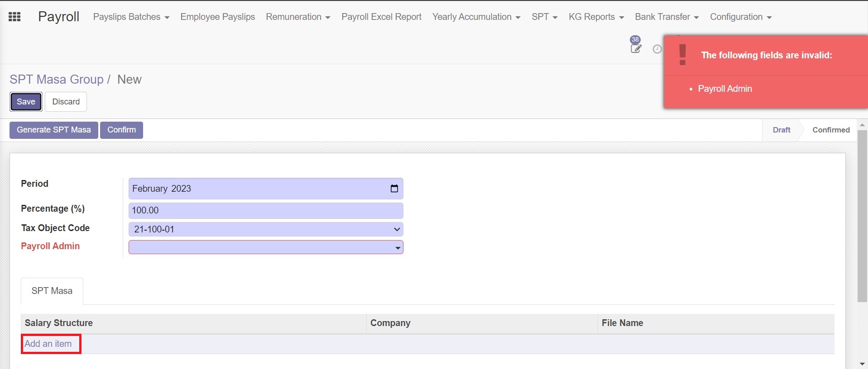This screenshot has width=868, height=369.
Task: Click the Tax Object Code label
Action: 55,228
